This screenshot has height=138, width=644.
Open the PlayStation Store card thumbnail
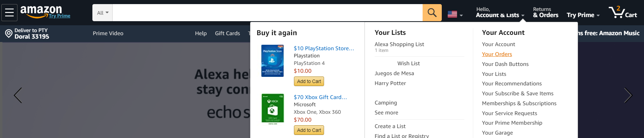272,61
